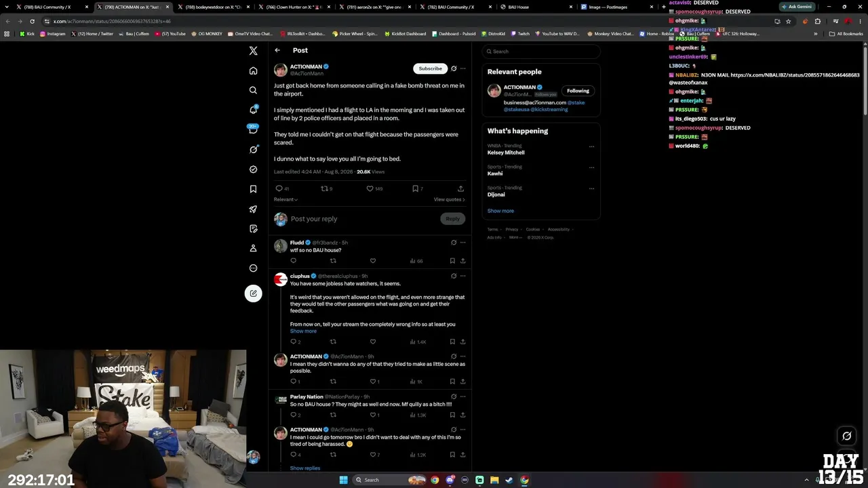Open the Kick bookmark
Image resolution: width=868 pixels, height=488 pixels.
(27, 34)
